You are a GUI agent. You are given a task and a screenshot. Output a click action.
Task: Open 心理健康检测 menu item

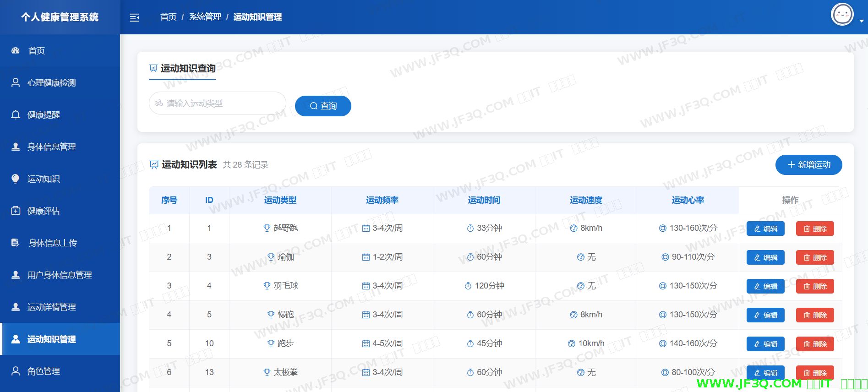[51, 83]
